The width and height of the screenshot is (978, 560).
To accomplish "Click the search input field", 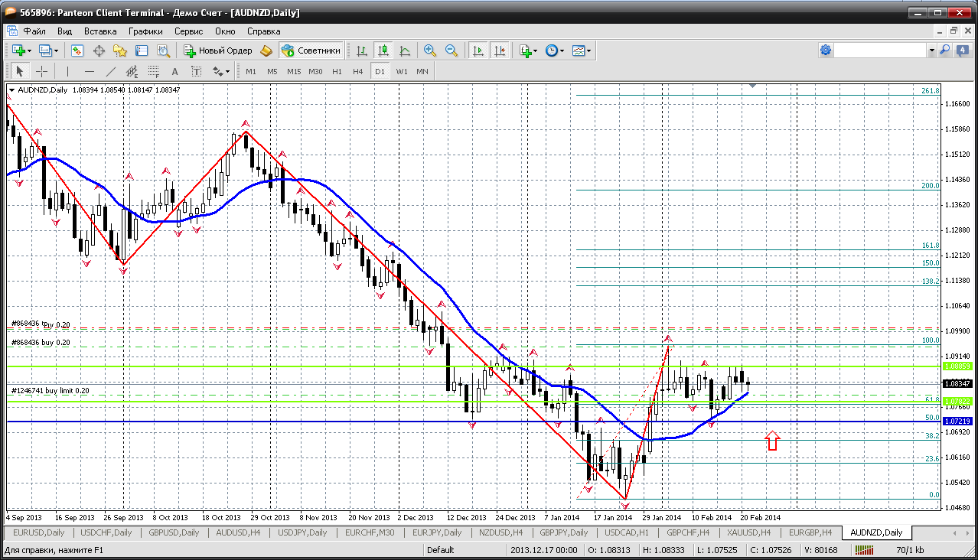I will click(x=880, y=50).
